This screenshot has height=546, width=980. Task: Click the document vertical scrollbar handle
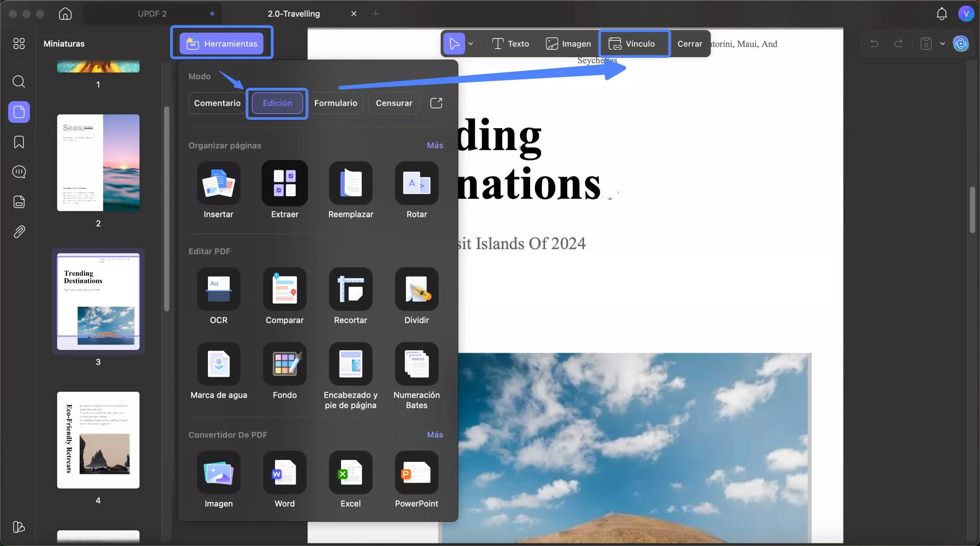click(x=972, y=209)
